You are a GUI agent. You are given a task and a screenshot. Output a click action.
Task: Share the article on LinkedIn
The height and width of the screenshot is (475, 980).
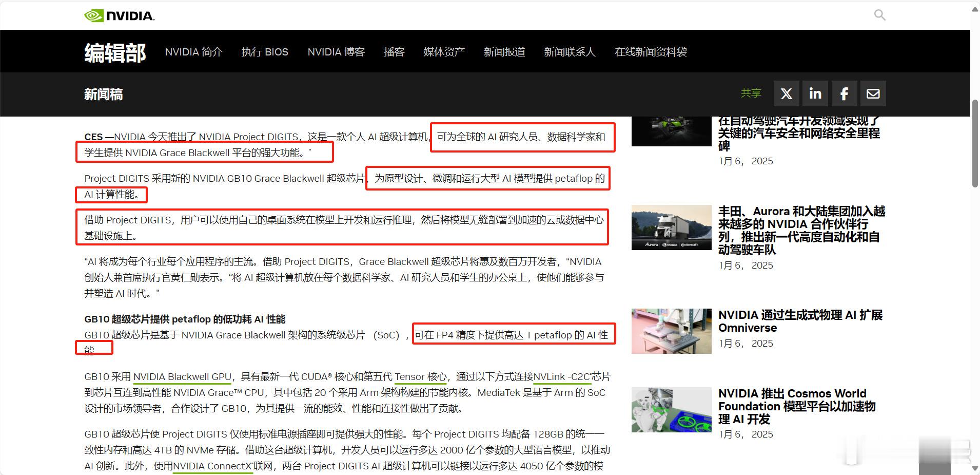(815, 93)
